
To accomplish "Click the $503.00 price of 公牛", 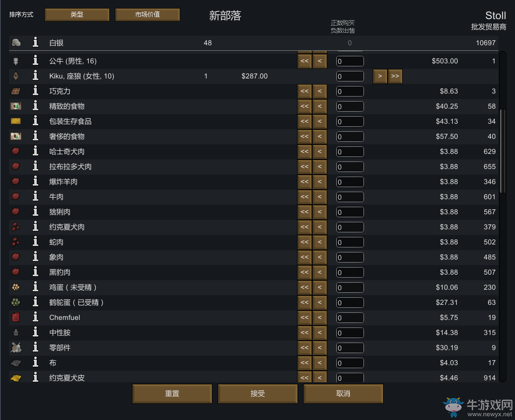I will 445,61.
